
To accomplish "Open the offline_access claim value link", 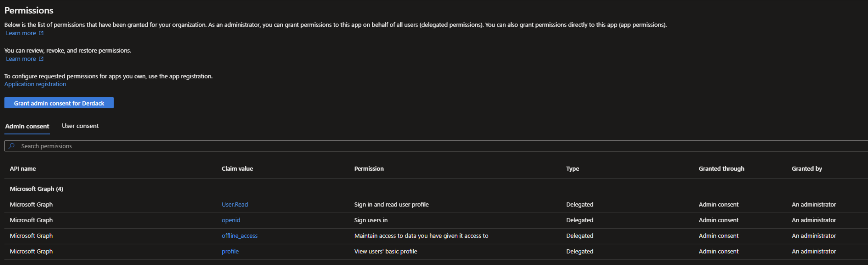I will tap(239, 236).
